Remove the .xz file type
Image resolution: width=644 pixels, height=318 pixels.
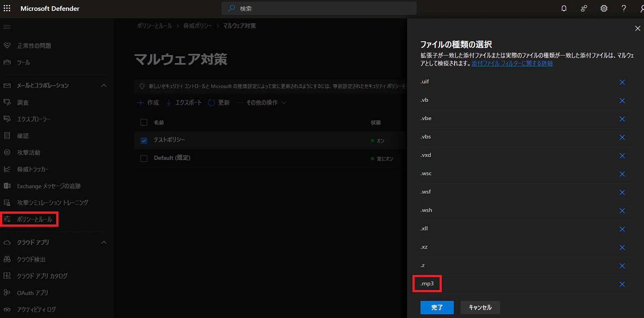(x=622, y=247)
